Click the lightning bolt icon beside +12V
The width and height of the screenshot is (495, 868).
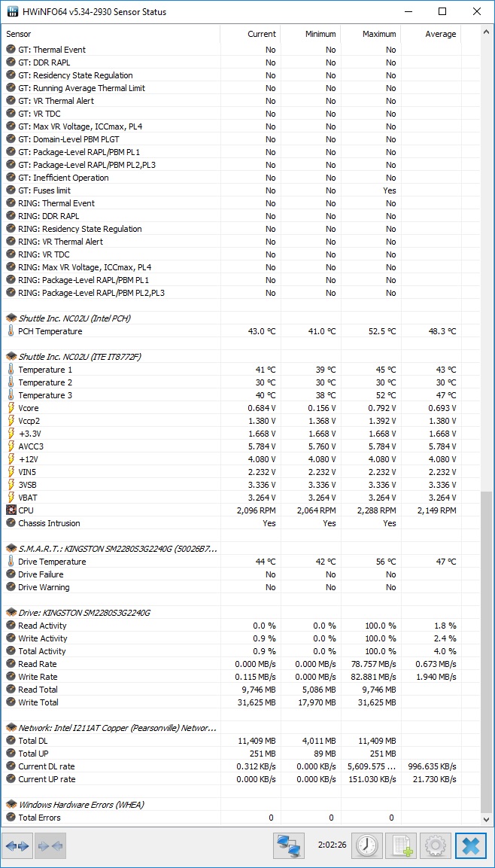click(11, 459)
